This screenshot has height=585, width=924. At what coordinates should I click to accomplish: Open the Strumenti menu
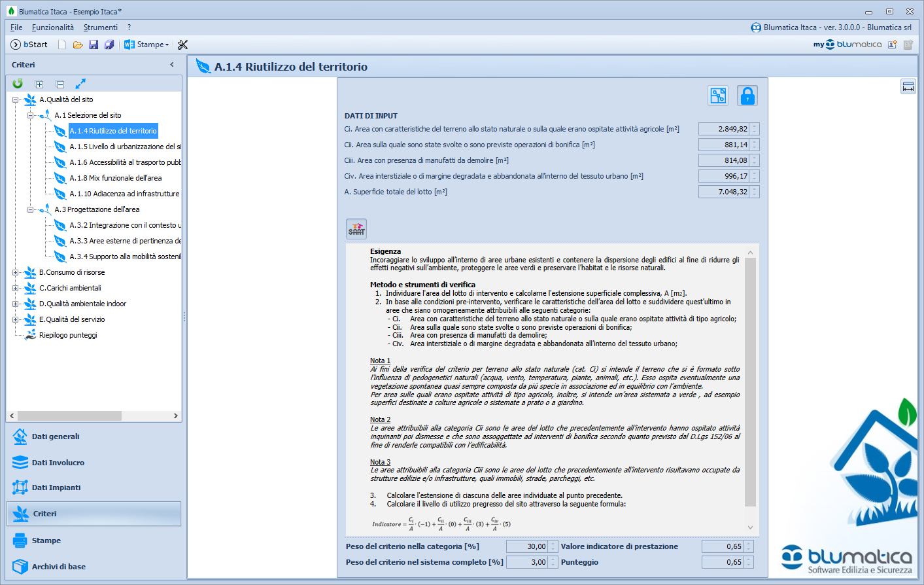tap(101, 27)
